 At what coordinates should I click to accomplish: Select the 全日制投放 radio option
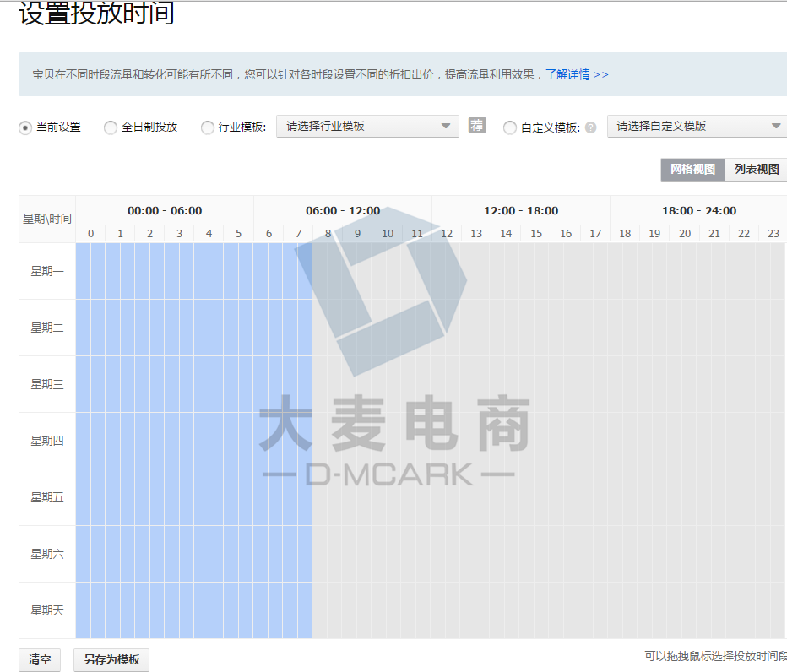tap(111, 127)
